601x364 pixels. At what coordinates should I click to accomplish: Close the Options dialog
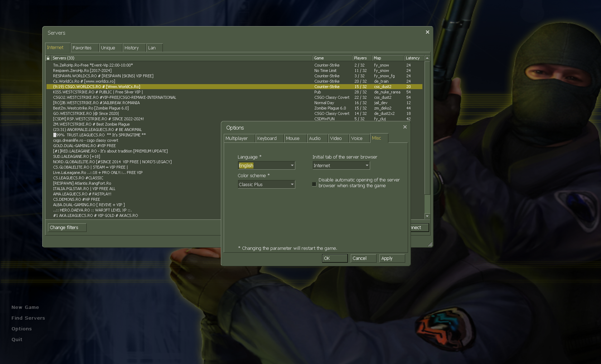tap(405, 127)
